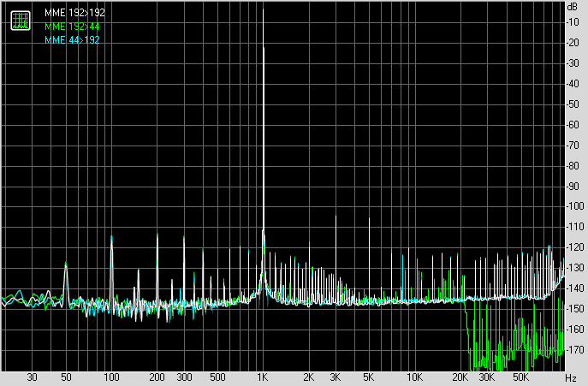Click the "-40" dB scale label
Screen dimensions: 588x386
point(573,84)
